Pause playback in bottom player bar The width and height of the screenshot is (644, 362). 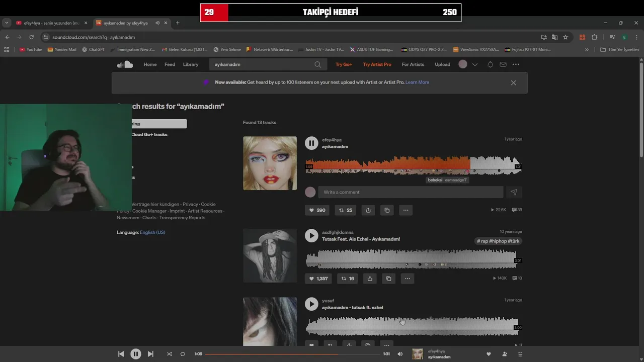[x=136, y=354]
